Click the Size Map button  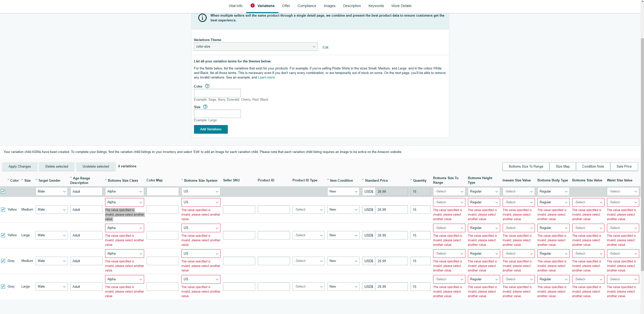563,167
